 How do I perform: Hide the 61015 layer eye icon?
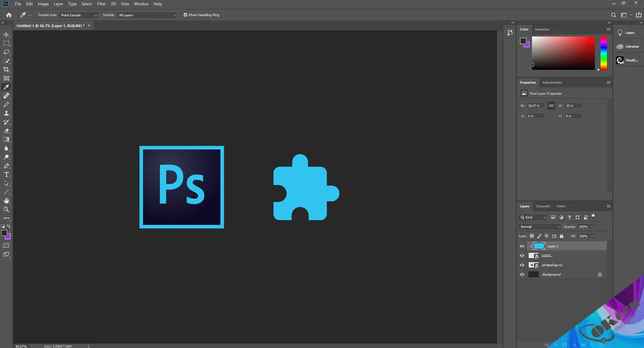click(x=522, y=256)
